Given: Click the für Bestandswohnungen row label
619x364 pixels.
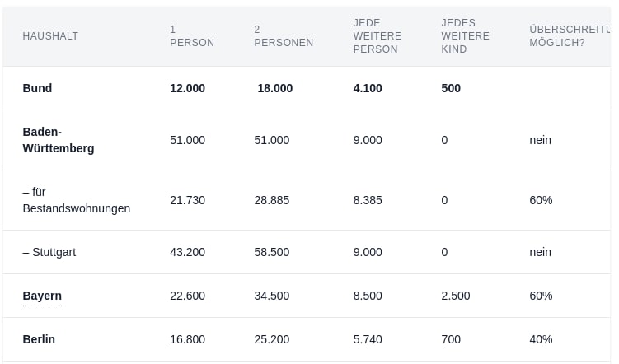Looking at the screenshot, I should coord(76,200).
